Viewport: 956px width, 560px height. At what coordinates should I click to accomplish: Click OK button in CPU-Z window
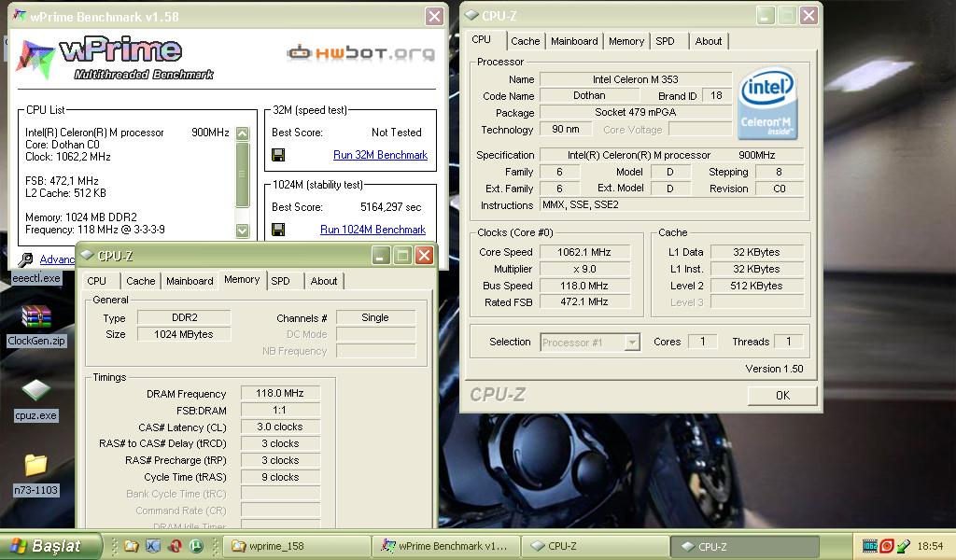click(782, 396)
